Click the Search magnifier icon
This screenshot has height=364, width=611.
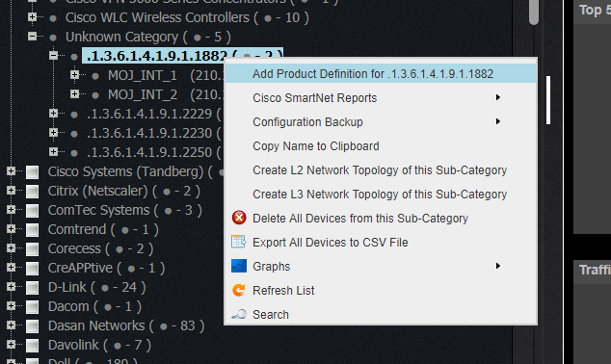tap(238, 314)
